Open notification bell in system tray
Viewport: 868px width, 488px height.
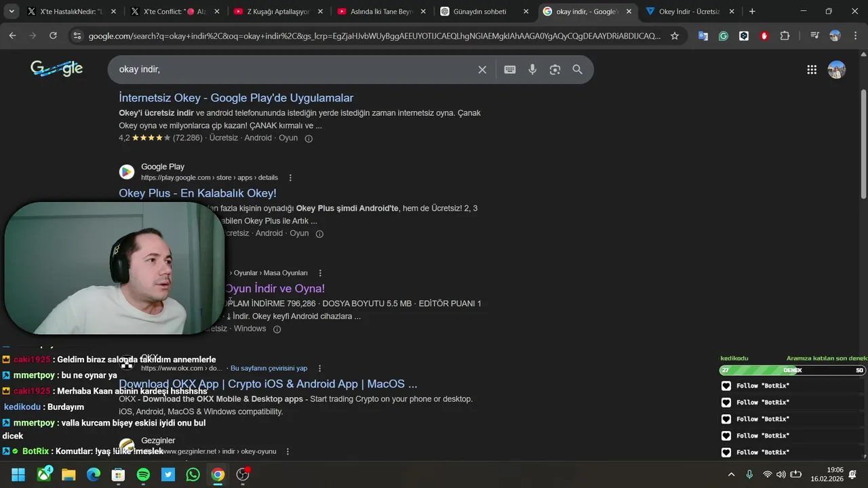853,474
